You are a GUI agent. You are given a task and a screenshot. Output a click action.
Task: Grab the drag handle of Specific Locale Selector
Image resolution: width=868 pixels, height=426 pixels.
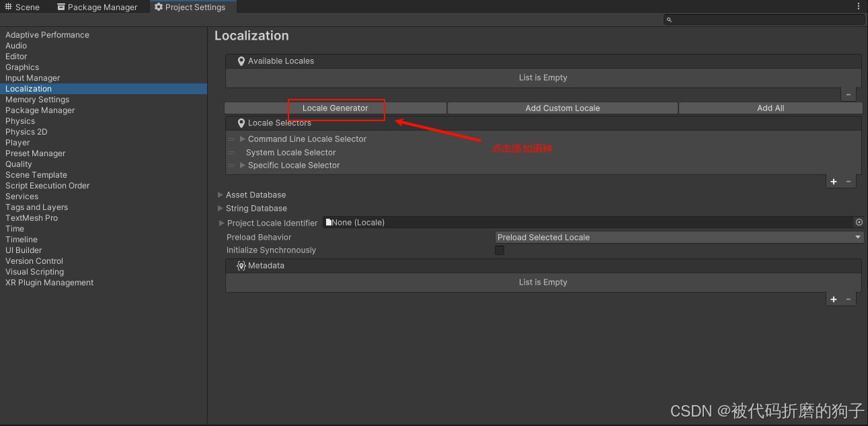tap(231, 166)
